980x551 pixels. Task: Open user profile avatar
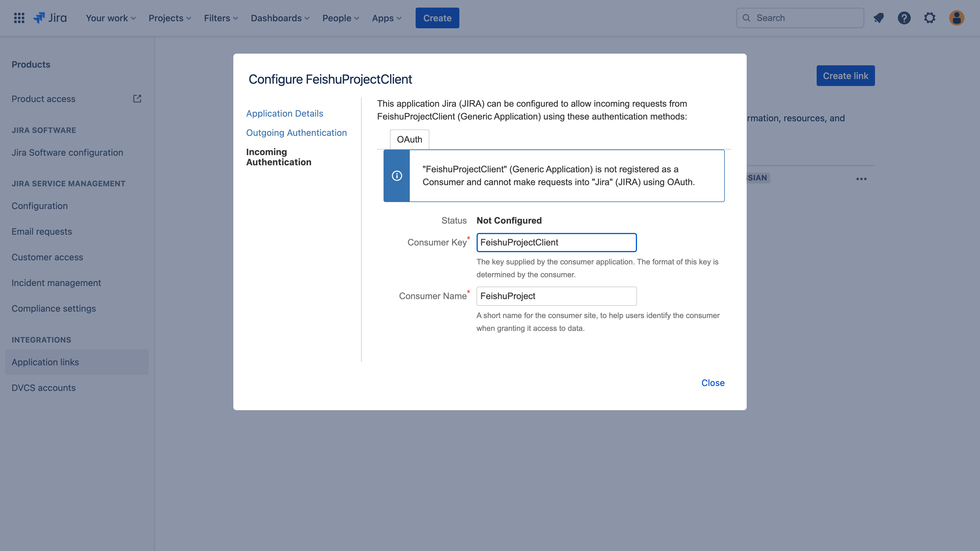coord(956,18)
